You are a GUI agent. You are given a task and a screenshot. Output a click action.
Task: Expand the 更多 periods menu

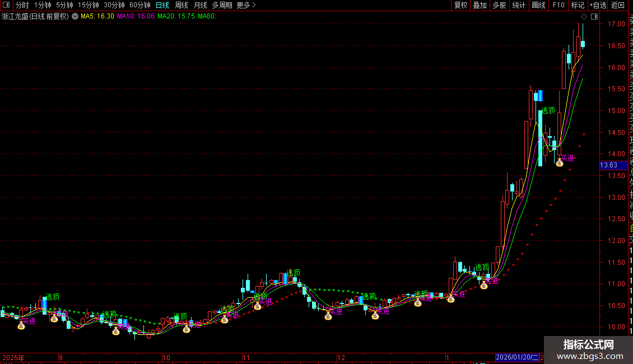[x=246, y=5]
